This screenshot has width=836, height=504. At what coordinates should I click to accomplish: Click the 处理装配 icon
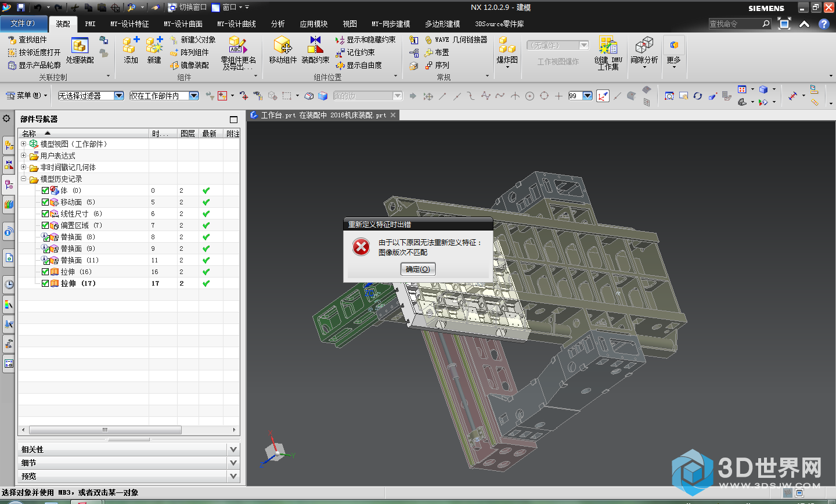tap(80, 49)
